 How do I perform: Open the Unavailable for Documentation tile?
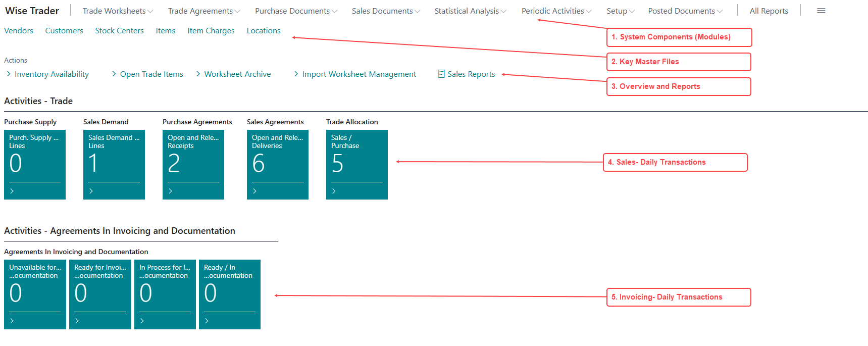[35, 294]
